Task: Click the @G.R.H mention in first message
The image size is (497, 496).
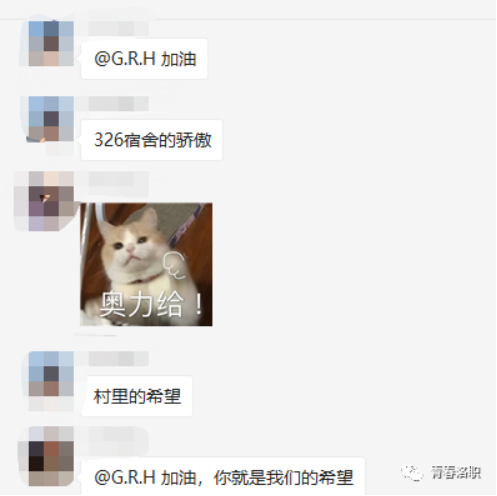Action: 125,59
